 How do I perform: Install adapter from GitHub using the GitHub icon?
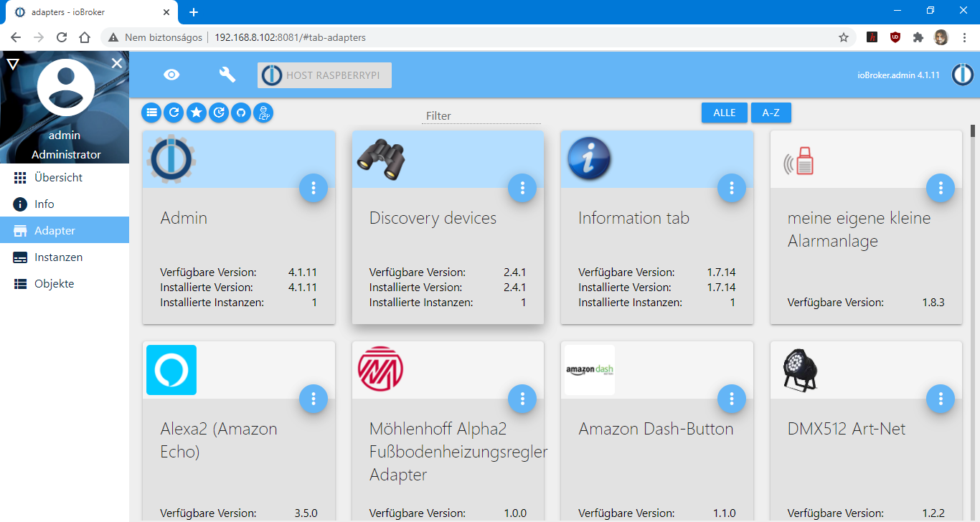point(240,113)
